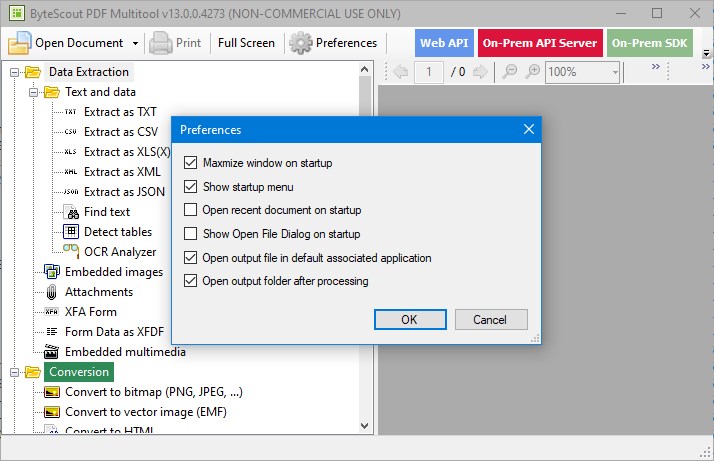Click the Detect tables grid icon
Image resolution: width=714 pixels, height=461 pixels.
pyautogui.click(x=71, y=232)
